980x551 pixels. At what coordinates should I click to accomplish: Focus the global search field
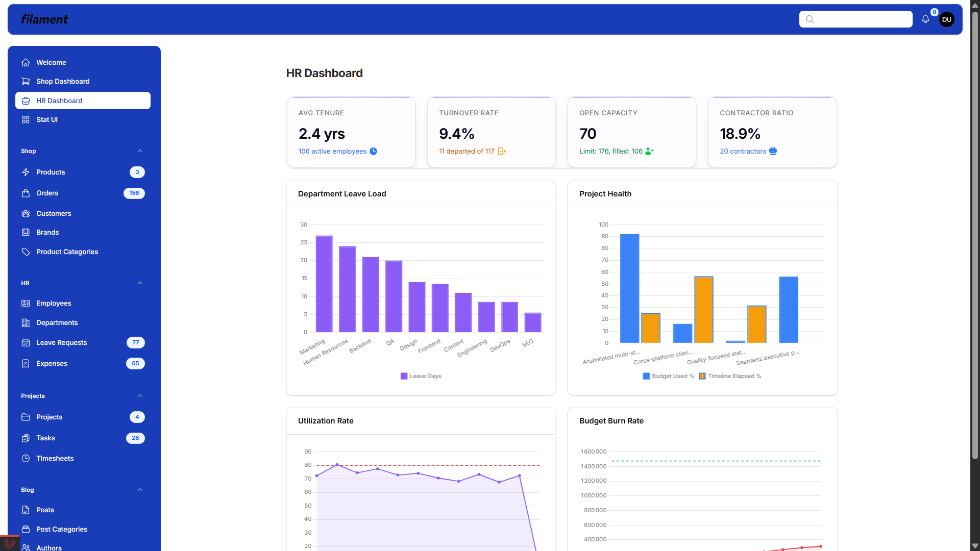click(855, 19)
